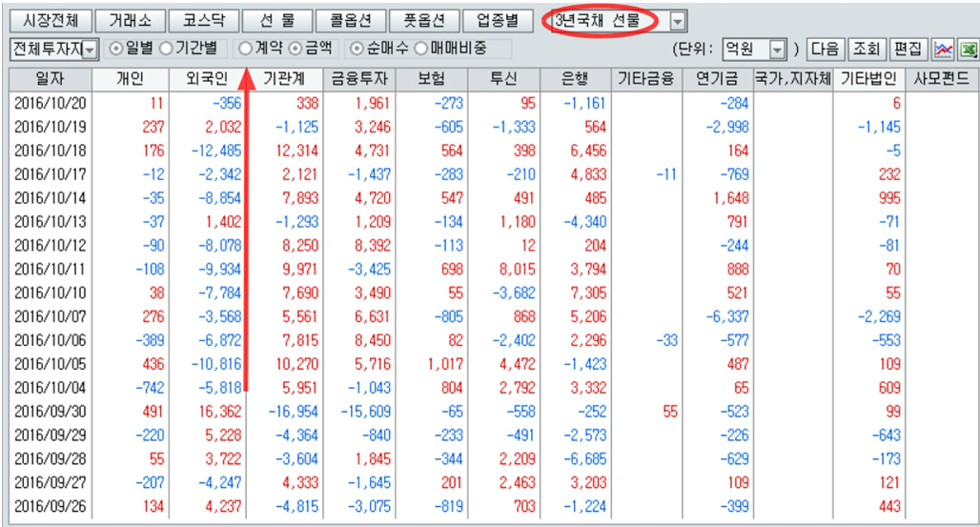
Task: Click the chart icon in the toolbar
Action: pyautogui.click(x=943, y=49)
